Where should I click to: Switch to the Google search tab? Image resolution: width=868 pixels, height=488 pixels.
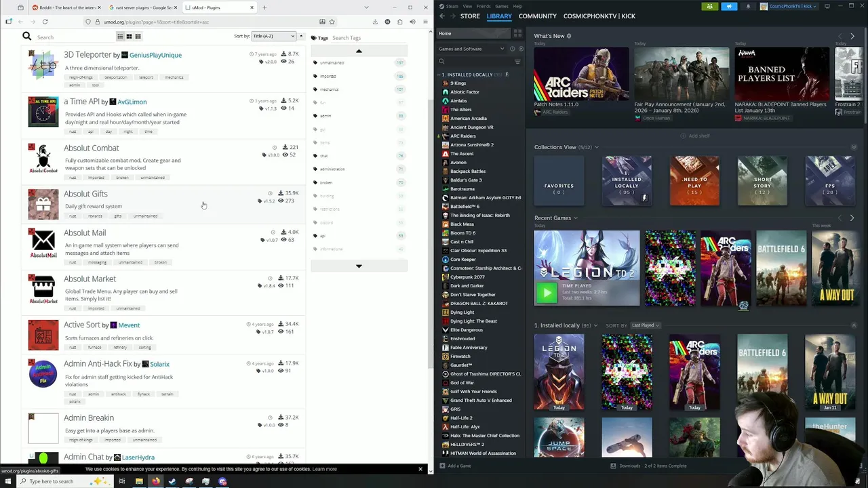click(142, 7)
